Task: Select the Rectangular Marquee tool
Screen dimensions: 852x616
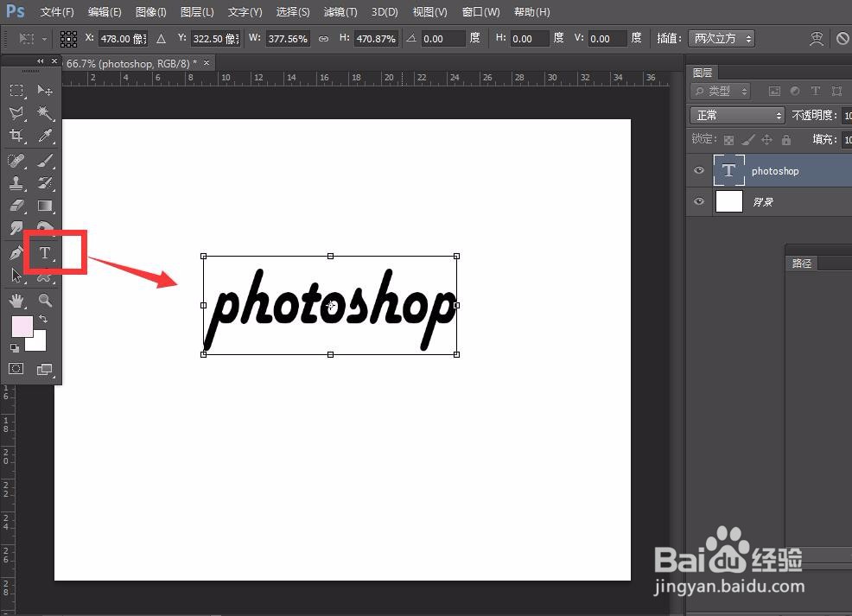Action: tap(16, 90)
